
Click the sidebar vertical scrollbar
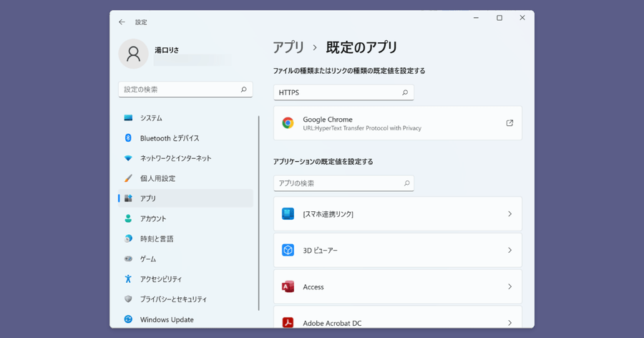(x=258, y=215)
